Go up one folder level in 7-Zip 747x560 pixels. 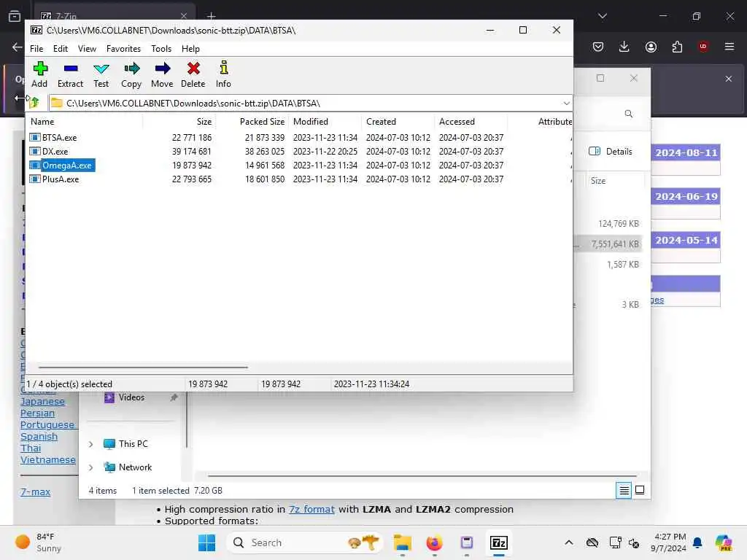(34, 102)
